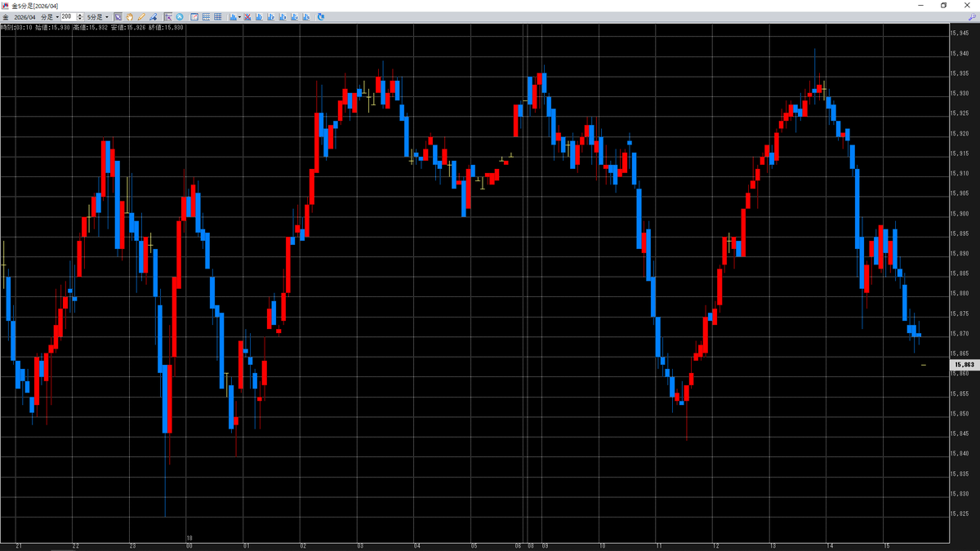Viewport: 980px width, 551px height.
Task: Load chart preset number 3
Action: coord(283,16)
